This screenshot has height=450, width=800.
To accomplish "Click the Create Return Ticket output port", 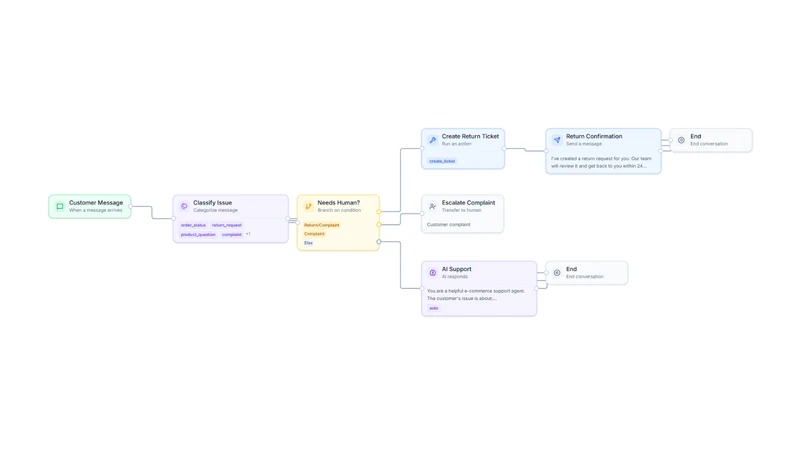I will pos(504,149).
